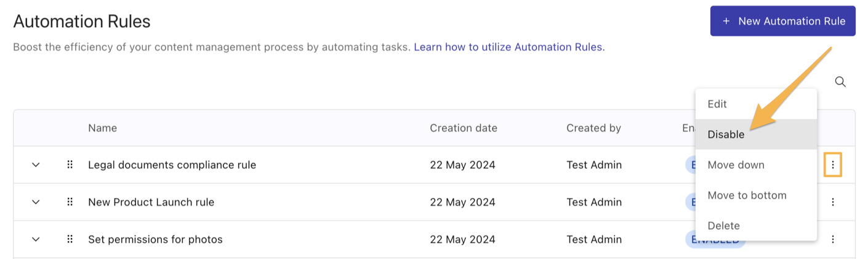The image size is (868, 259).
Task: Click the Creation date column header
Action: point(464,128)
